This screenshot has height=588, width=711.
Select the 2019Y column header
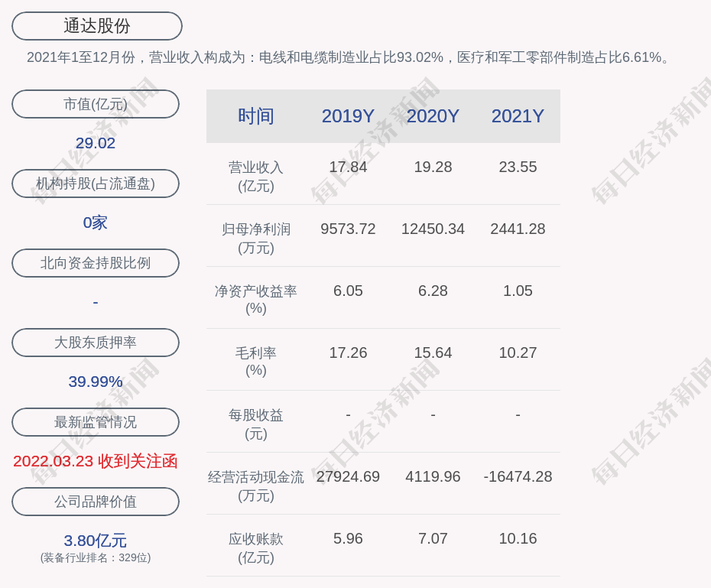(x=348, y=116)
